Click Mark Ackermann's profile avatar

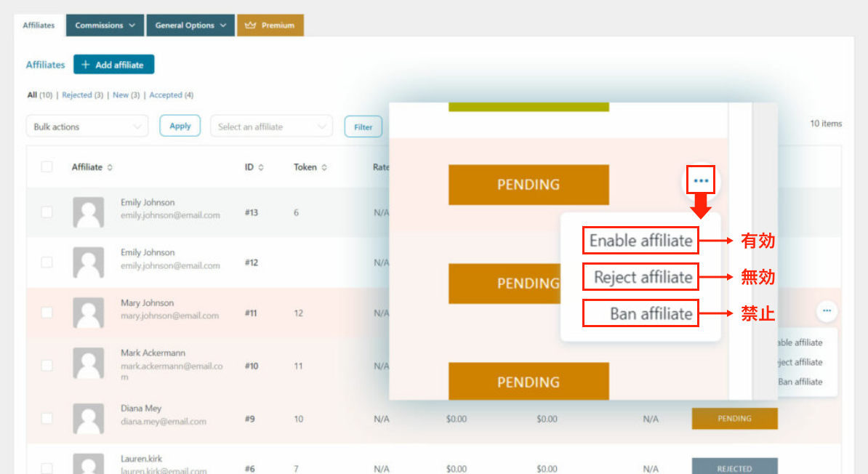(x=88, y=363)
